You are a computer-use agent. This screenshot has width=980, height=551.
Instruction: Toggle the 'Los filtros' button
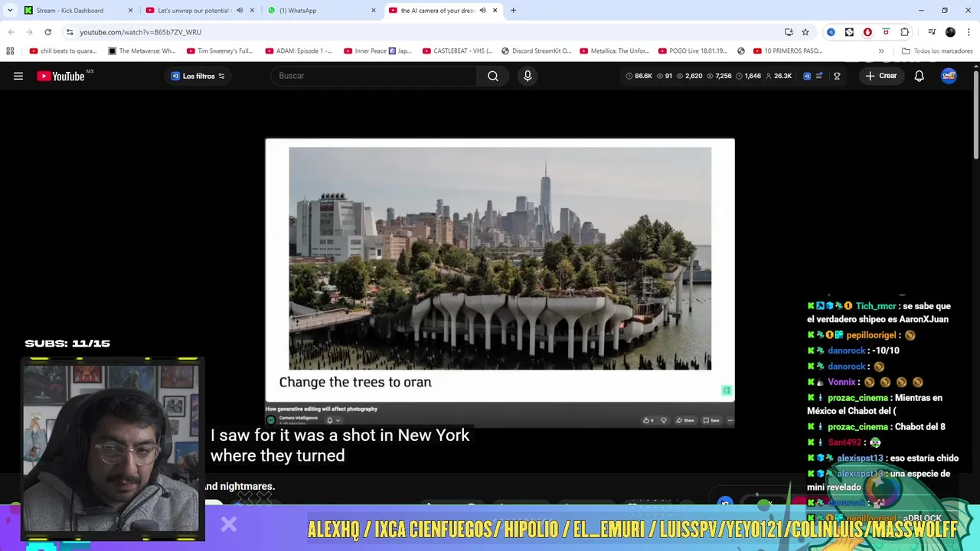click(198, 76)
